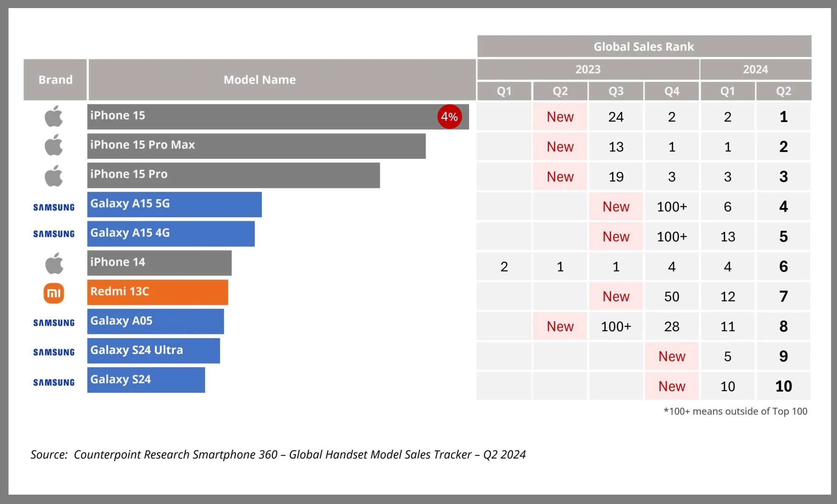
Task: Click the Brand column header
Action: pos(55,80)
